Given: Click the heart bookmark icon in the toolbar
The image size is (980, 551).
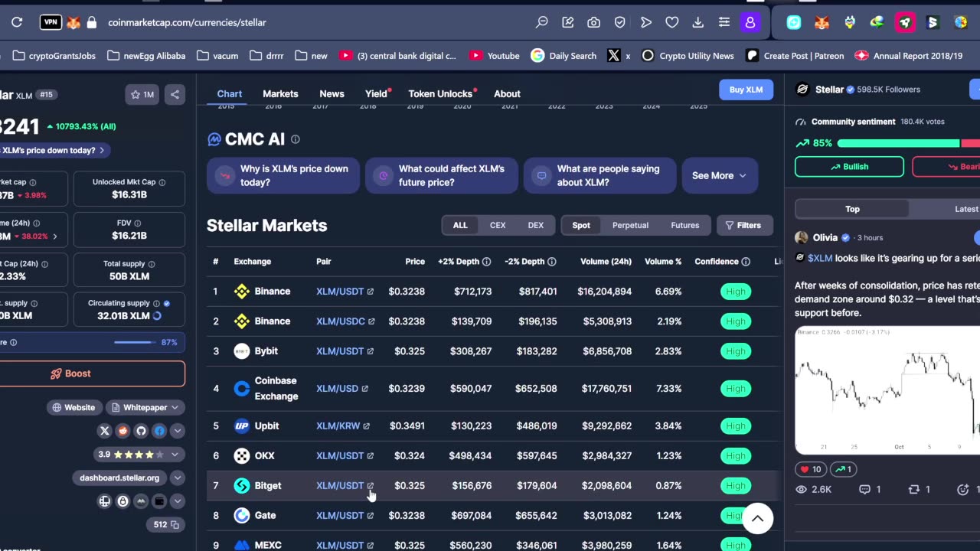Looking at the screenshot, I should pyautogui.click(x=671, y=22).
